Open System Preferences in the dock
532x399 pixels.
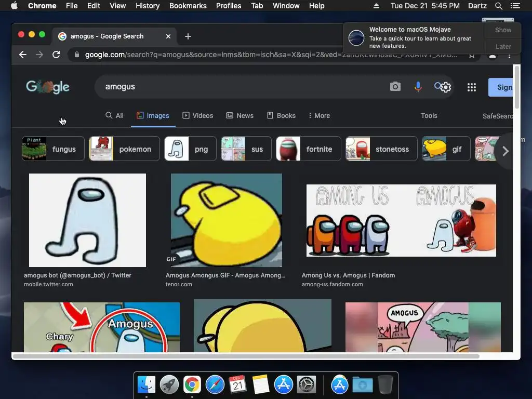click(307, 385)
